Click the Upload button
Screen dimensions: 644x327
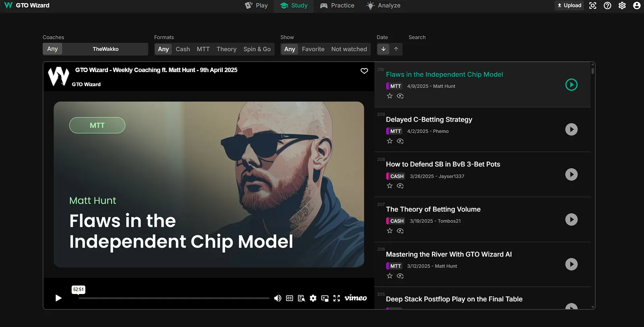569,6
